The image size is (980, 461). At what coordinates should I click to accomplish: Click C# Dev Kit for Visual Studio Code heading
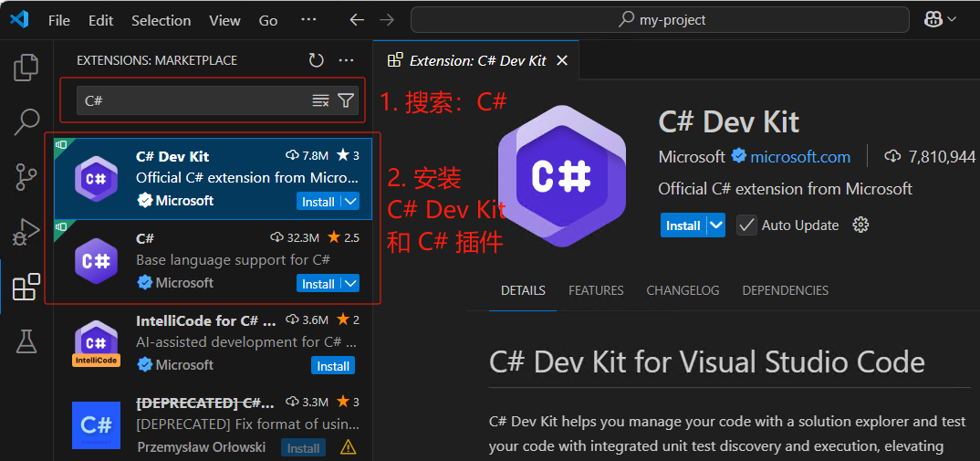pyautogui.click(x=707, y=361)
